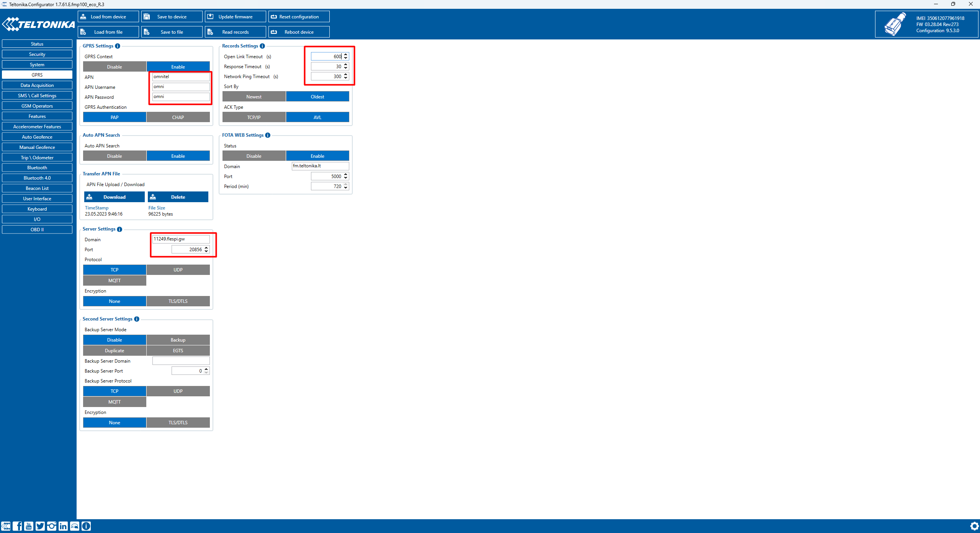980x533 pixels.
Task: Click Delete APN File button
Action: 178,197
